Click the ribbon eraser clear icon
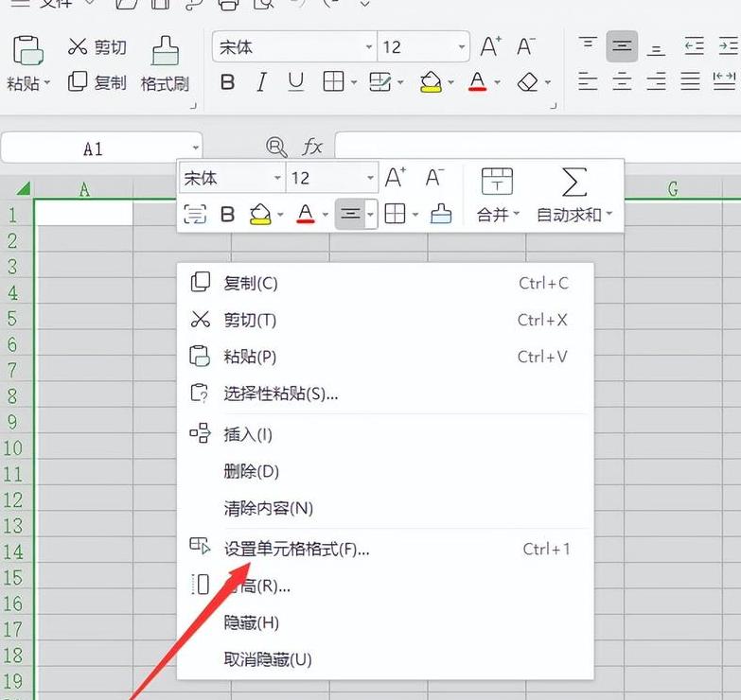The width and height of the screenshot is (741, 700). click(x=527, y=82)
